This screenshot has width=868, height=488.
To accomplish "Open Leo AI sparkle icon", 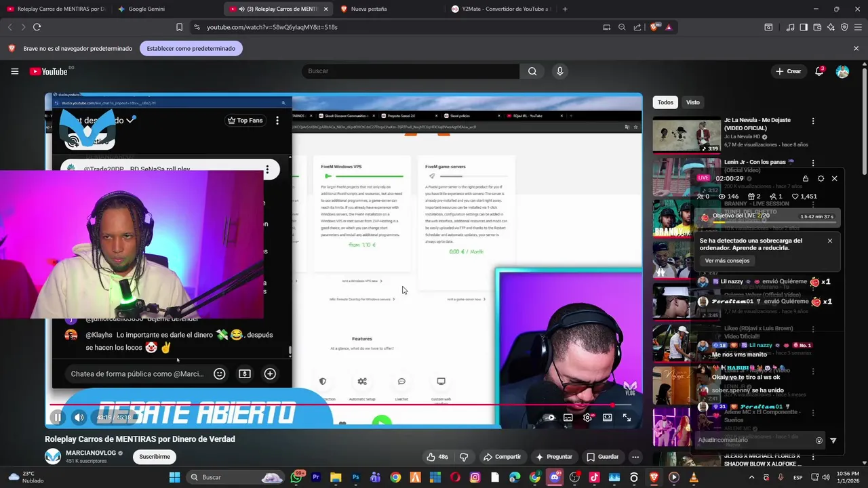I will (831, 27).
